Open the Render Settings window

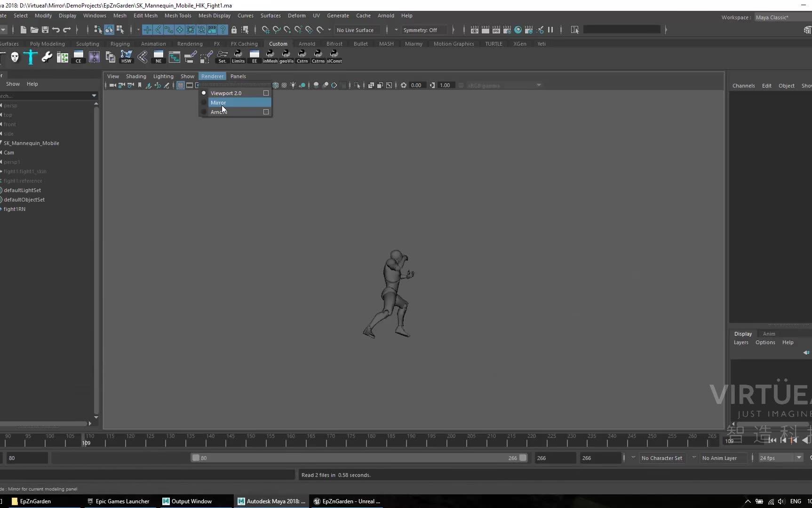[x=507, y=30]
